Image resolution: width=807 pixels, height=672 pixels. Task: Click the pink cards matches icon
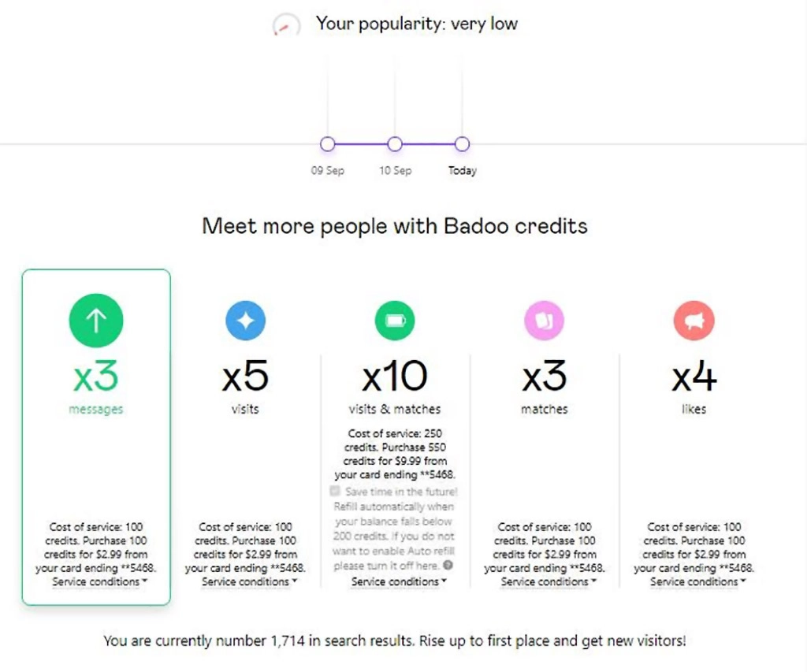click(545, 321)
